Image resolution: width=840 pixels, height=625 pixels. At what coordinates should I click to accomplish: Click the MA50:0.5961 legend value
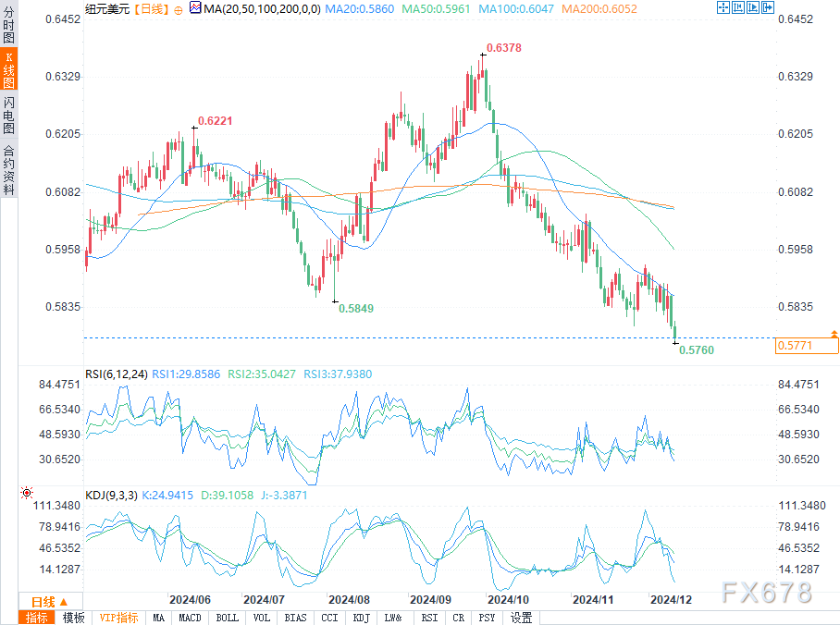point(436,9)
